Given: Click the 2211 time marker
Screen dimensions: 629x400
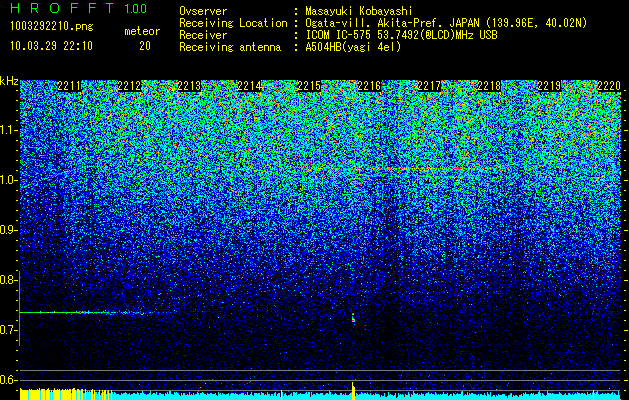Looking at the screenshot, I should 69,86.
